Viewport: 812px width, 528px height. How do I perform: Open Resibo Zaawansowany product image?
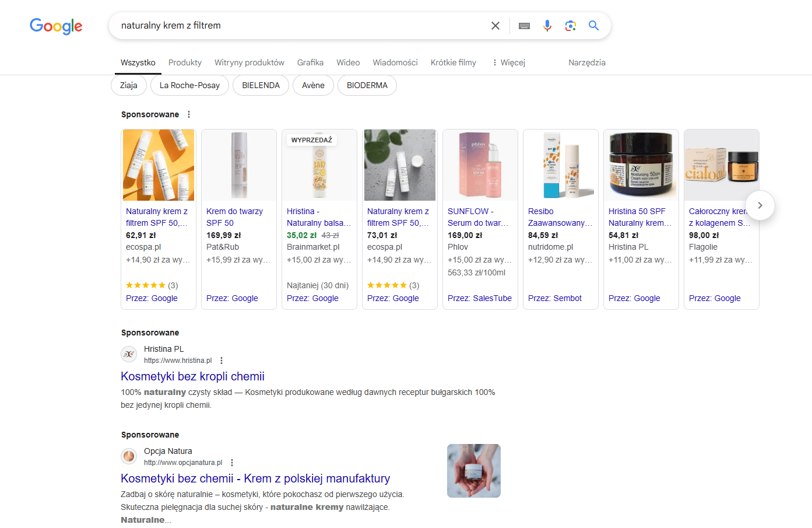tap(561, 165)
